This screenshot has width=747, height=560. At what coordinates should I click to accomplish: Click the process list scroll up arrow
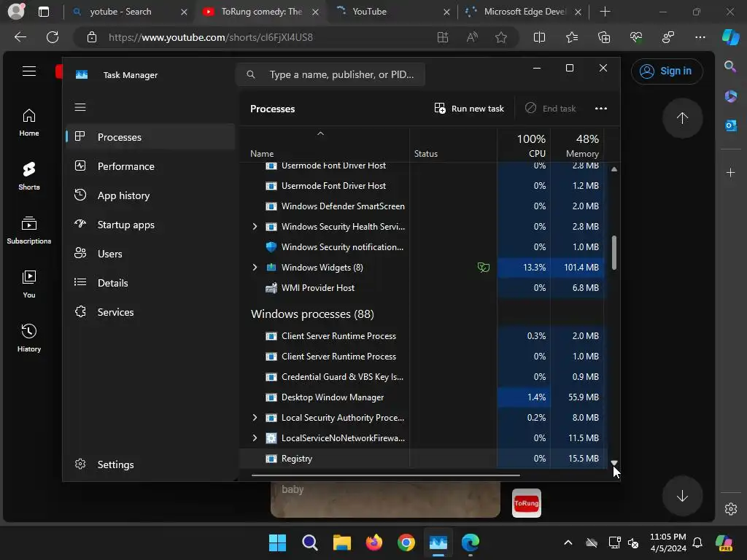point(614,169)
